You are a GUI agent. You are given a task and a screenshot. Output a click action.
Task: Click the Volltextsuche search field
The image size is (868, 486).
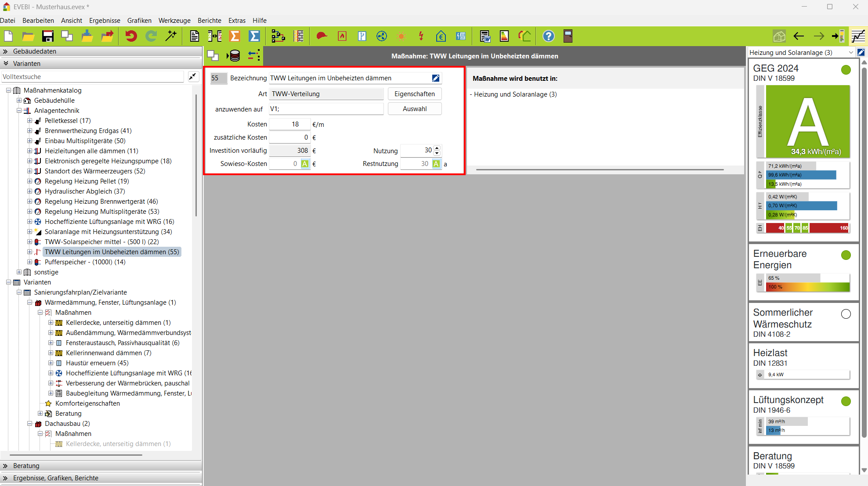coord(92,77)
